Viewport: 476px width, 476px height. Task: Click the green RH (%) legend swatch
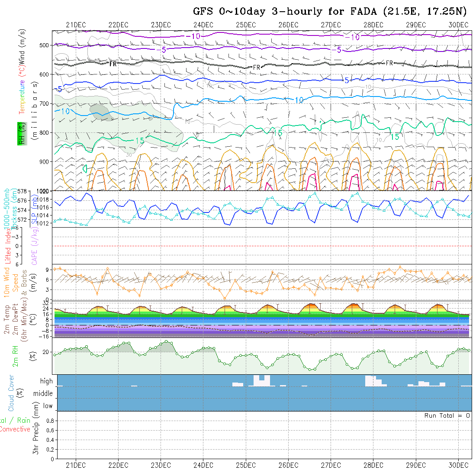point(21,133)
